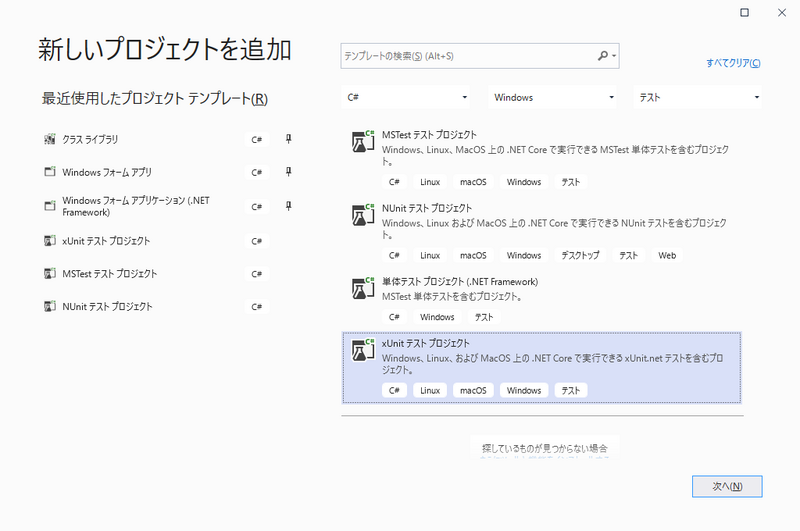Click 単体テスト プロジェクト (.NET Framework) flask icon
The image size is (800, 531).
(363, 288)
